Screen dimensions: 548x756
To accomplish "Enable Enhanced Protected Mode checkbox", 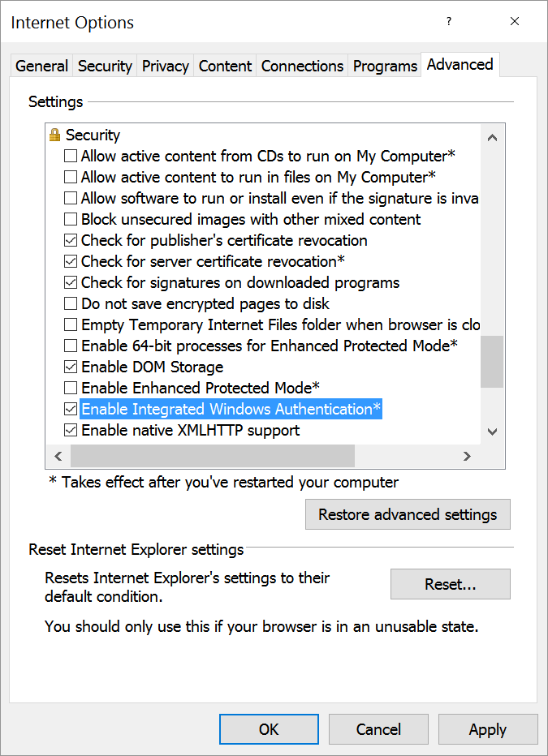I will click(x=71, y=388).
